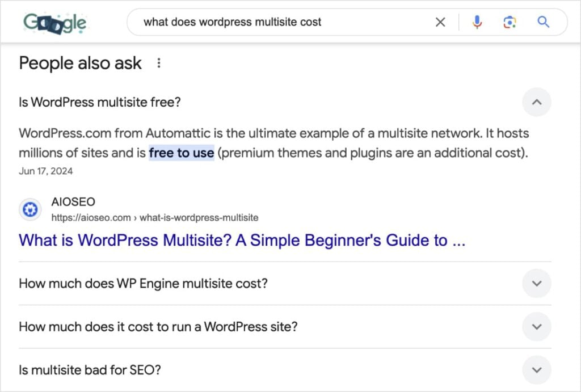Clear the query with the X icon
The width and height of the screenshot is (581, 392).
[440, 22]
